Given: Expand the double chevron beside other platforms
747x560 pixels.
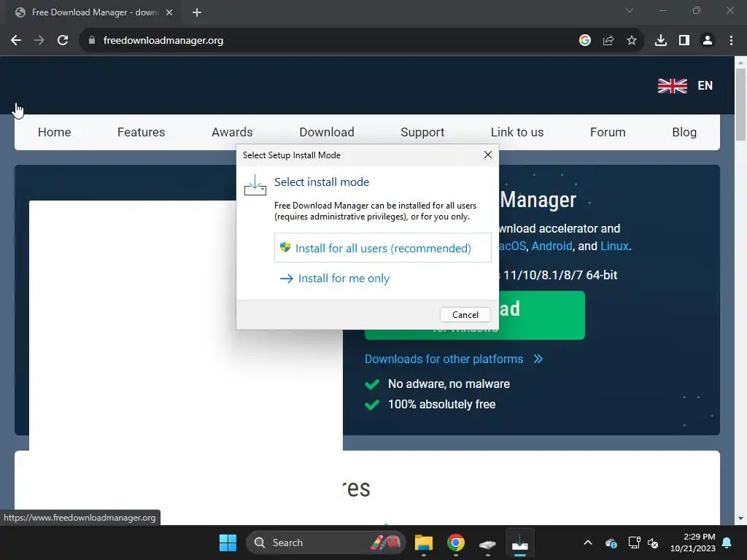Looking at the screenshot, I should click(538, 359).
